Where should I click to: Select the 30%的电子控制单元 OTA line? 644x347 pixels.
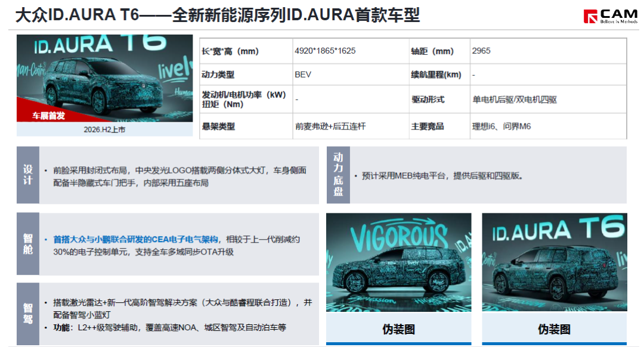(143, 252)
